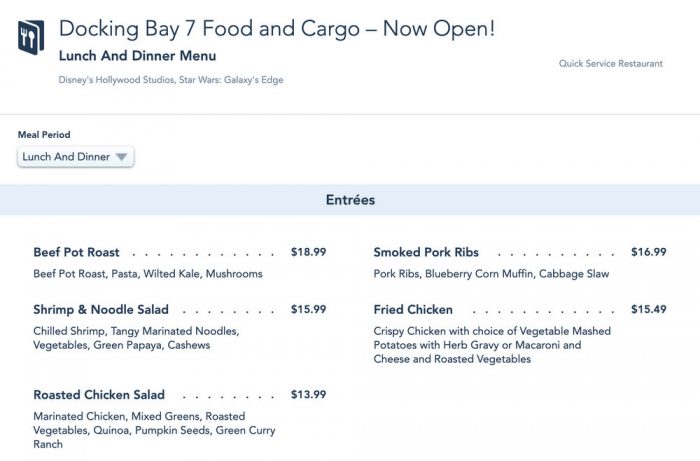This screenshot has width=700, height=461.
Task: Click the Meal Period field label
Action: 44,135
